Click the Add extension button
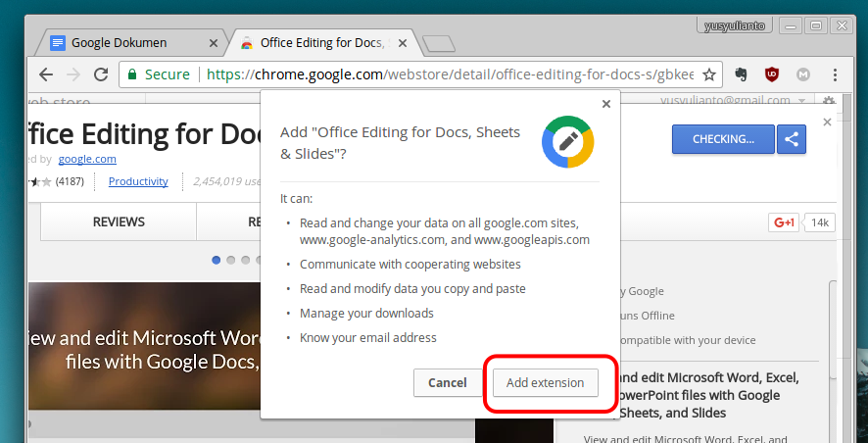 coord(546,382)
